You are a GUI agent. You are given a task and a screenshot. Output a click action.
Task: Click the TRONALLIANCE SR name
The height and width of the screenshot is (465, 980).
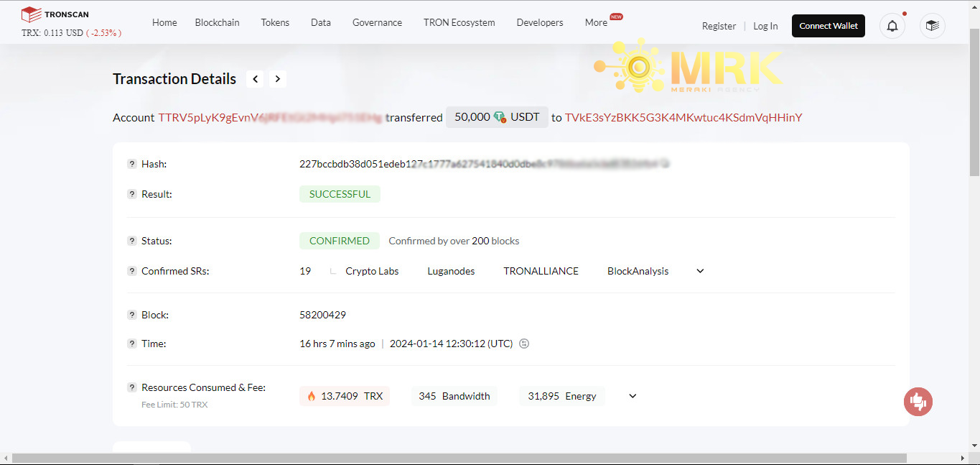point(541,271)
